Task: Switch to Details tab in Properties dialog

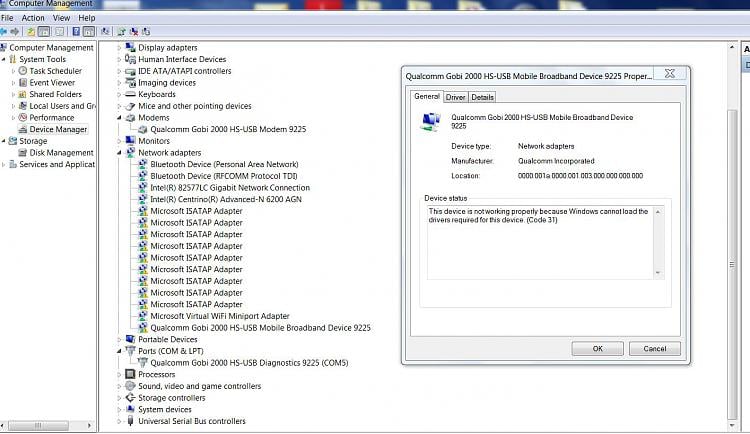Action: [482, 97]
